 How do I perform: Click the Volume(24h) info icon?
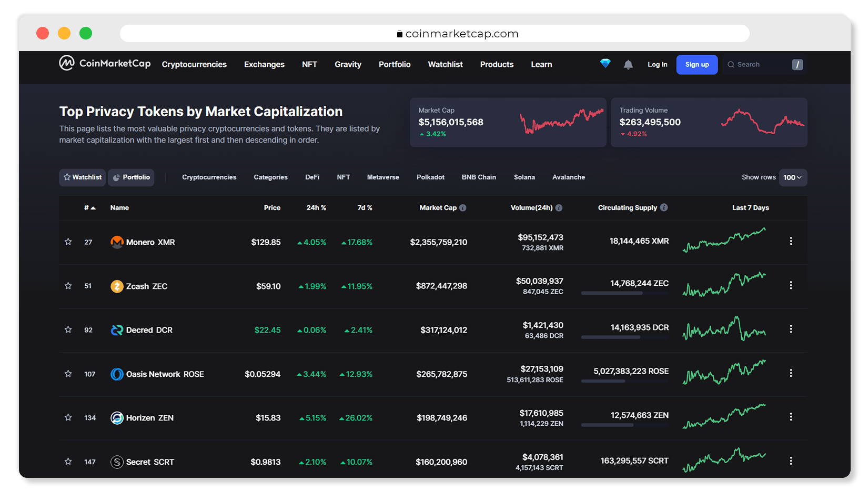[559, 208]
